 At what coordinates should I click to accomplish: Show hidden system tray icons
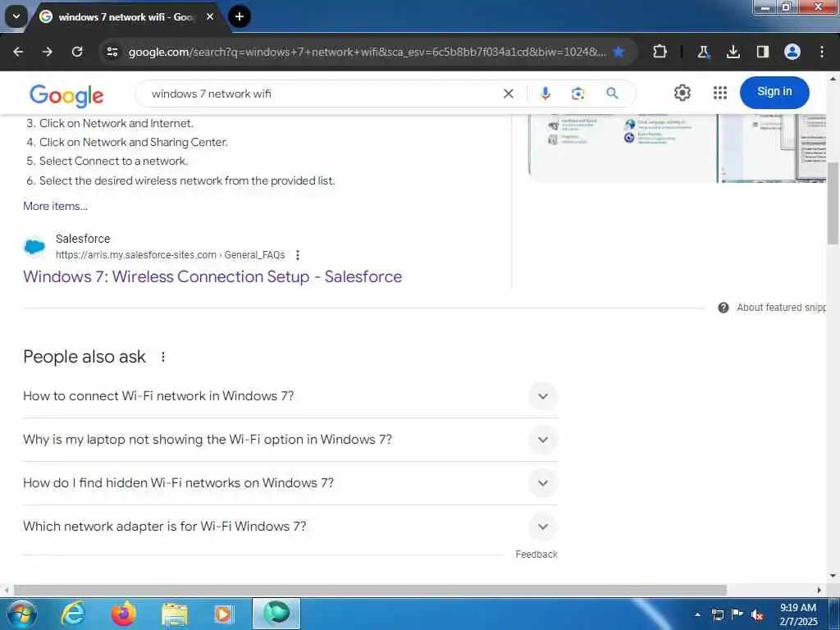[697, 614]
